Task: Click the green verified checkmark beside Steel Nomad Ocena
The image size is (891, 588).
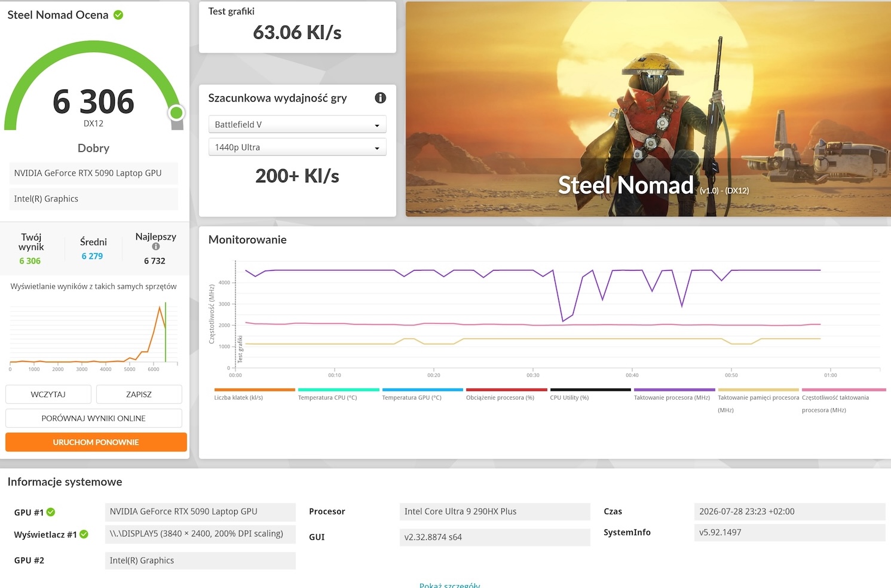Action: 118,15
